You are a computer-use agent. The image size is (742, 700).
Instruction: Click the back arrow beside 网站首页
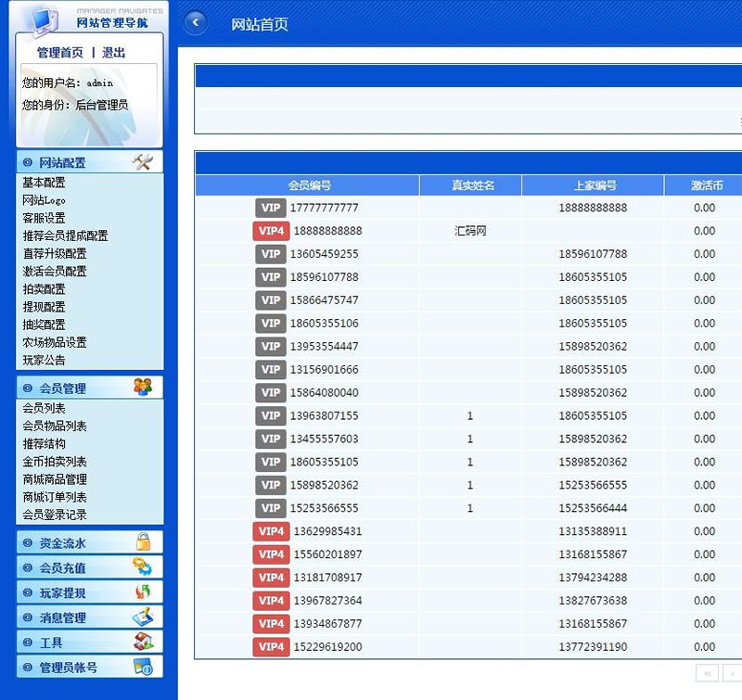(195, 23)
